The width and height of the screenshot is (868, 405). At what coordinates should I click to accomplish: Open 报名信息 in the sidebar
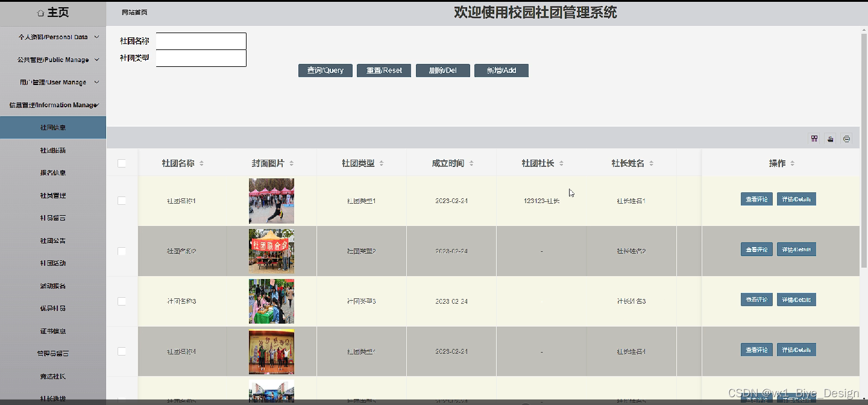coord(53,173)
